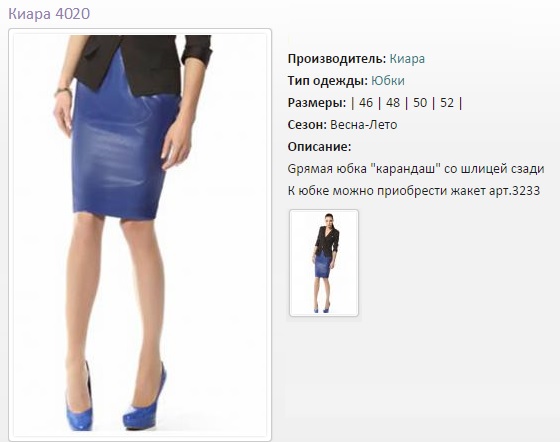Image resolution: width=560 pixels, height=442 pixels.
Task: Click the pencil skirt description line
Action: pyautogui.click(x=416, y=169)
